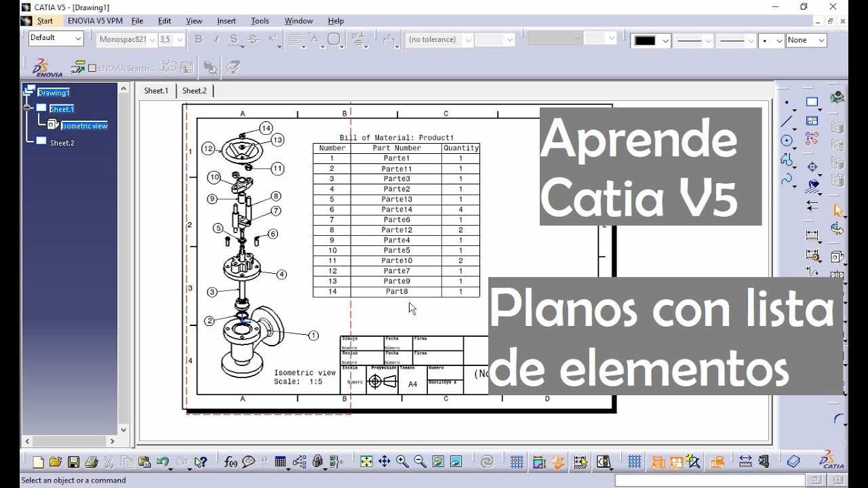The image size is (868, 488).
Task: Toggle Bold text formatting
Action: (199, 39)
